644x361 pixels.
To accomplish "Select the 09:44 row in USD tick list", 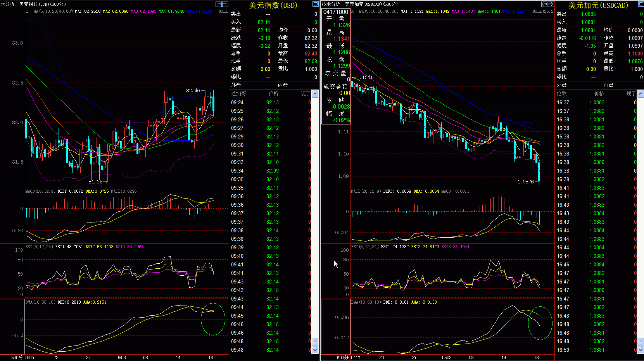I will pos(271,307).
